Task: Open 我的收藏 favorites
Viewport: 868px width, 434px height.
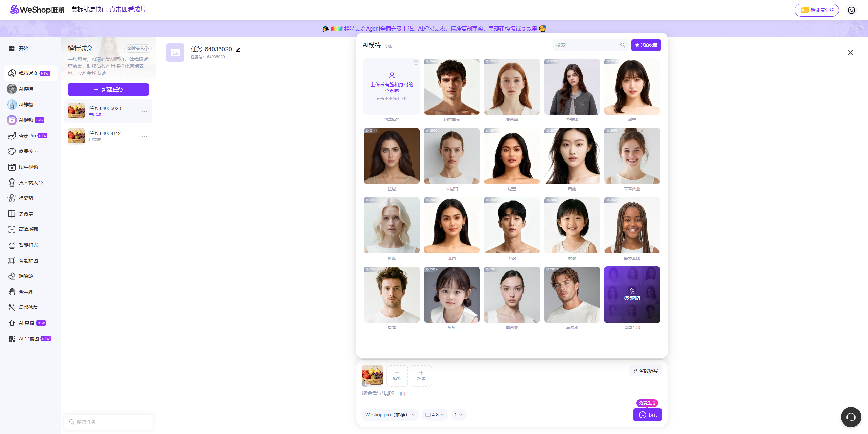Action: pos(645,45)
